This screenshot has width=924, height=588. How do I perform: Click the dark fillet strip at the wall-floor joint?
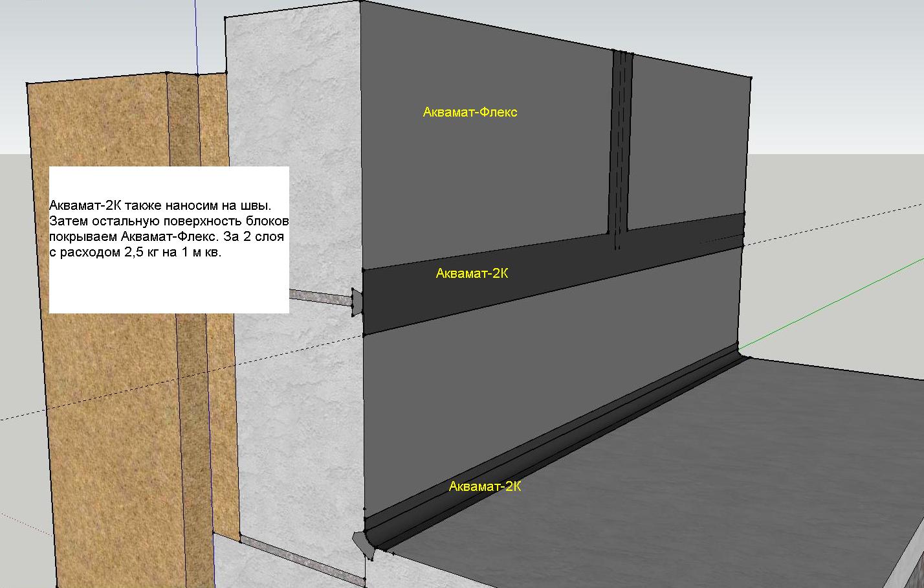pos(556,448)
